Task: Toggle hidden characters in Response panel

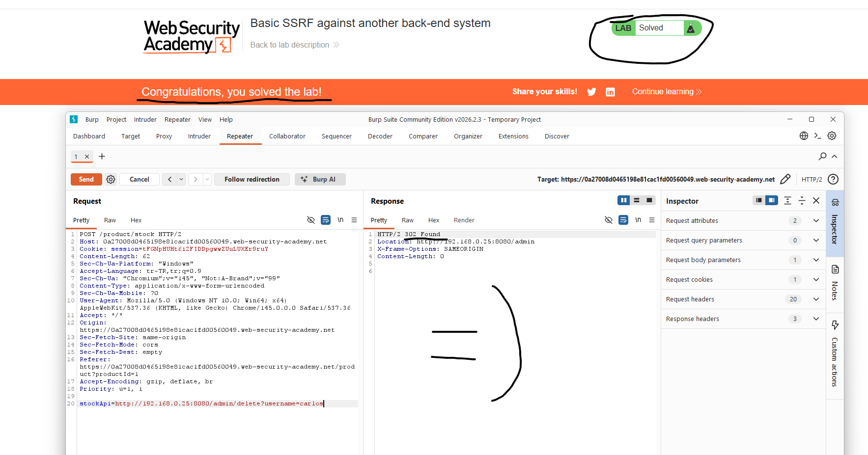Action: coord(609,220)
